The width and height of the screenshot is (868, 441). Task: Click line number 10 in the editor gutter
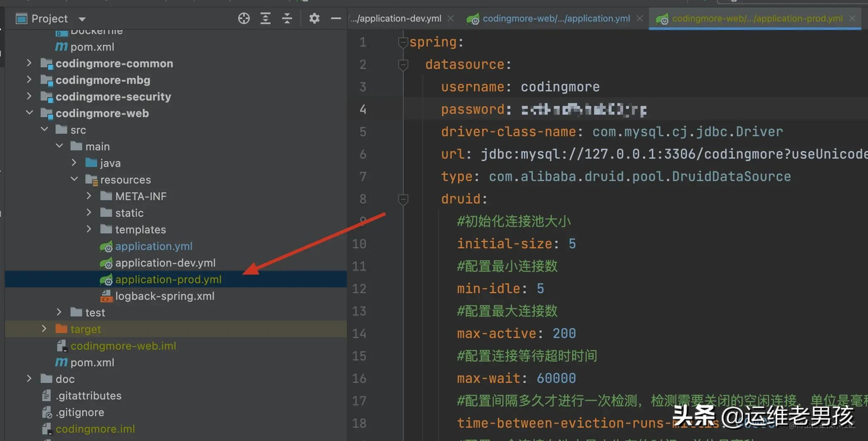pyautogui.click(x=359, y=244)
